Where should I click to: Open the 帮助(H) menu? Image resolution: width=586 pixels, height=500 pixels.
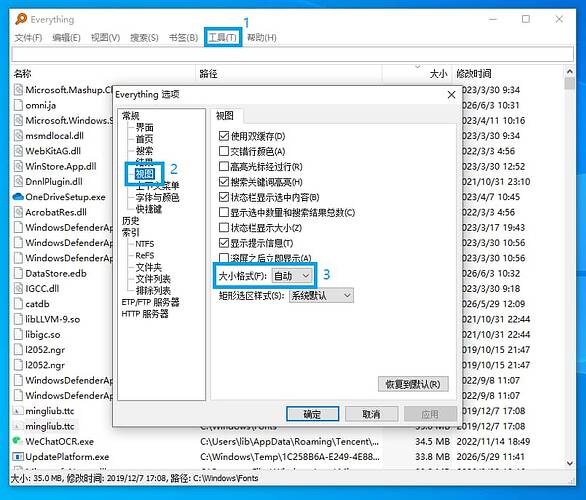[x=262, y=38]
